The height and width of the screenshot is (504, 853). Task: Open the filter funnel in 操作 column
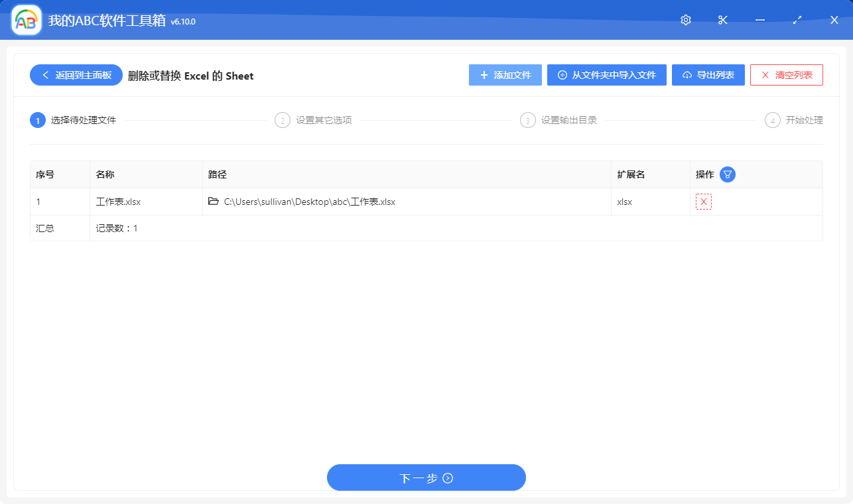click(x=727, y=174)
